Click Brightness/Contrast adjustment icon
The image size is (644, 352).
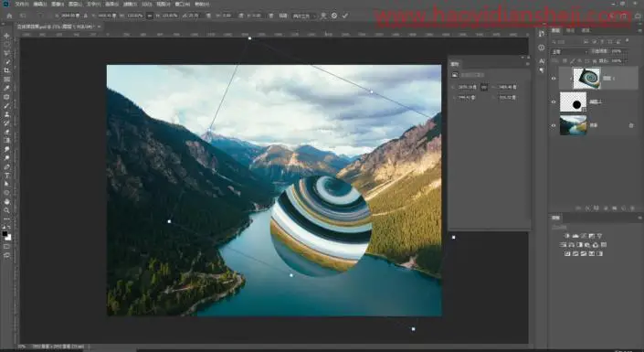(x=567, y=236)
